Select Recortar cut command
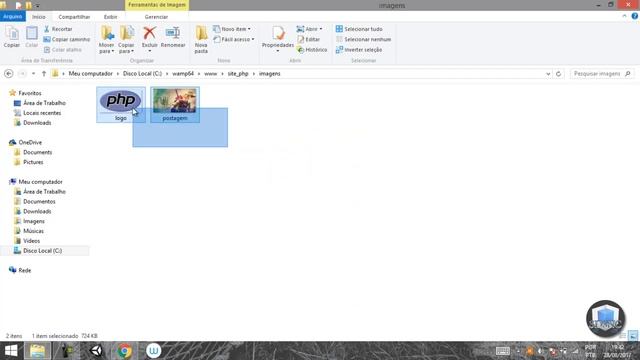This screenshot has width=640, height=360. click(x=58, y=29)
